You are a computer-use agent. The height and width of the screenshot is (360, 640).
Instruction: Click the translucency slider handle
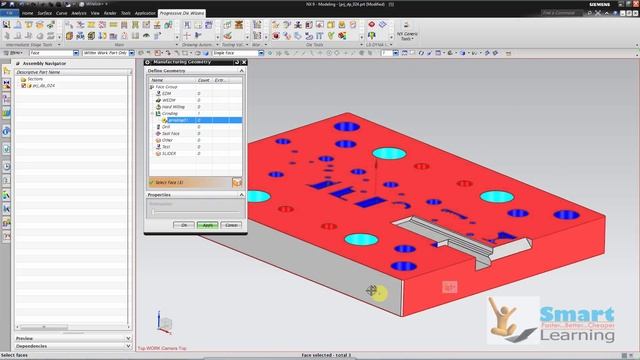click(153, 211)
